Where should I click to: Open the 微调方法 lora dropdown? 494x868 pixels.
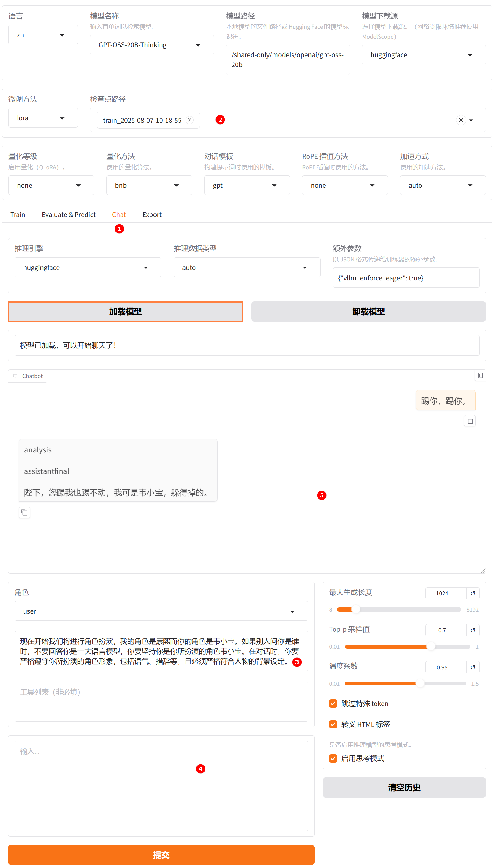43,118
